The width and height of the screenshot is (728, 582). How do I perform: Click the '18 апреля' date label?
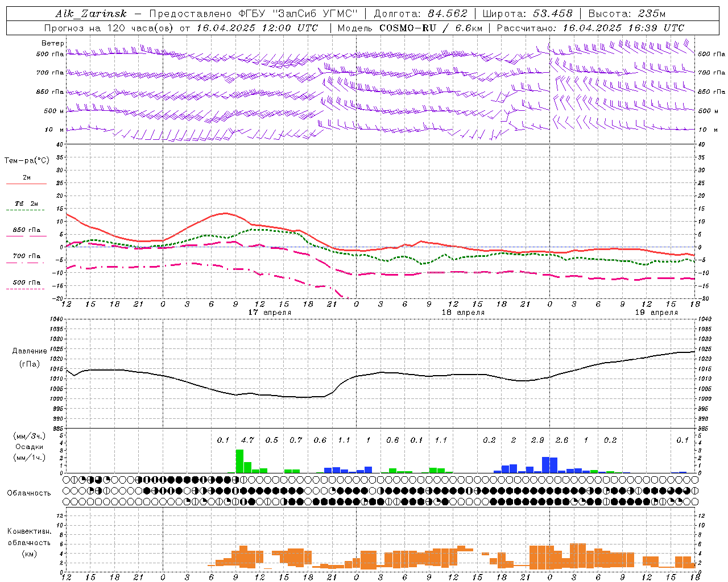[x=463, y=313]
